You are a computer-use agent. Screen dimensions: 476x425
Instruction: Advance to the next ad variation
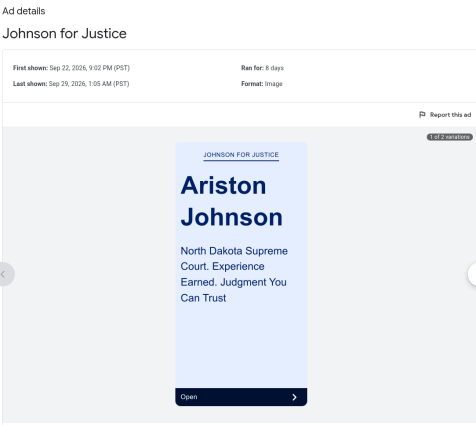pyautogui.click(x=472, y=274)
